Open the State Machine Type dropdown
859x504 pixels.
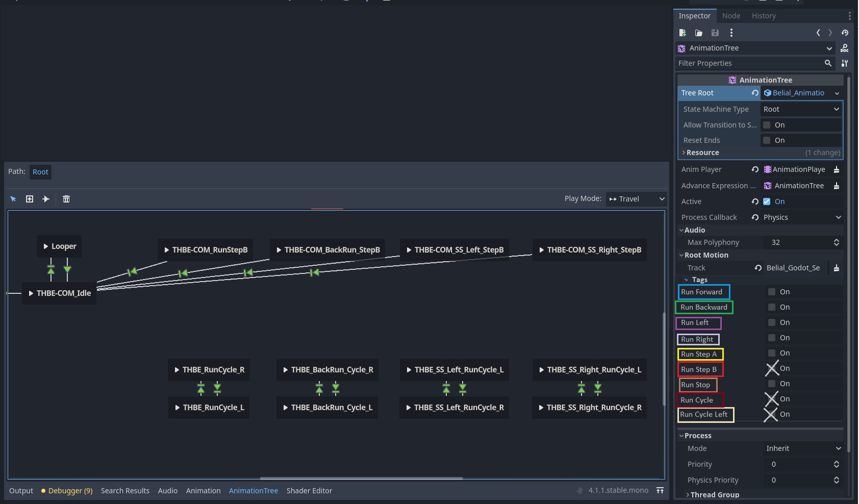coord(800,109)
